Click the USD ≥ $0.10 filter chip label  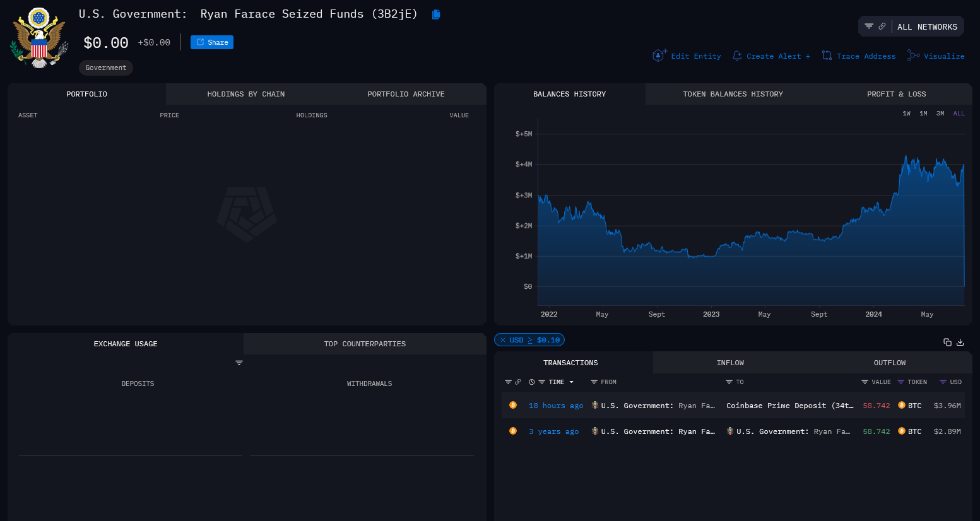click(534, 340)
